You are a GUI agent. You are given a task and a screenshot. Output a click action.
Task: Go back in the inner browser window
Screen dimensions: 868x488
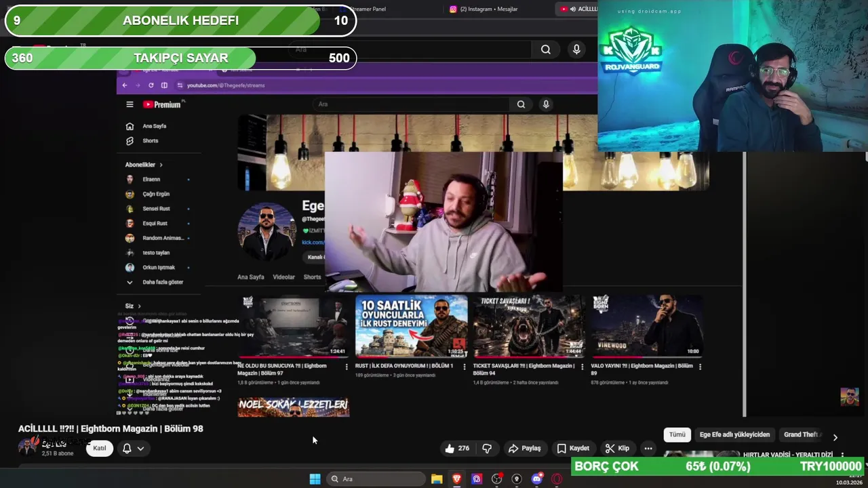[x=124, y=85]
